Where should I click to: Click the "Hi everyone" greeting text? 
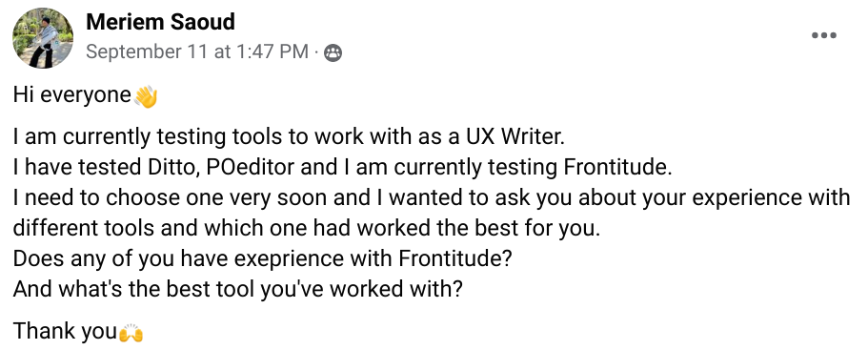[x=72, y=95]
